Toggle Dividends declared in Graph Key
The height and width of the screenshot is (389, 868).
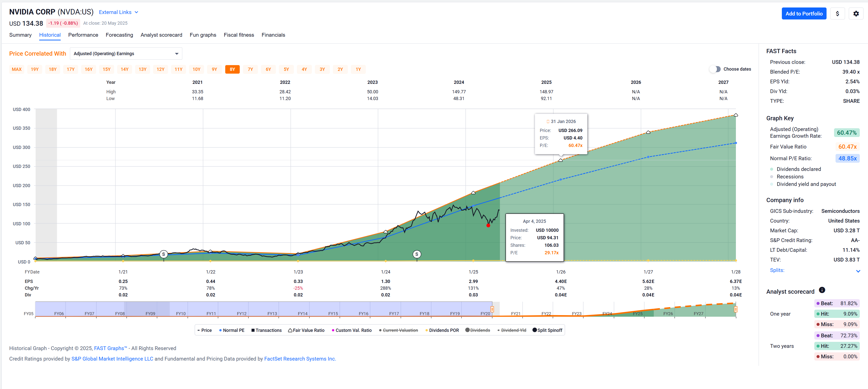(x=796, y=169)
